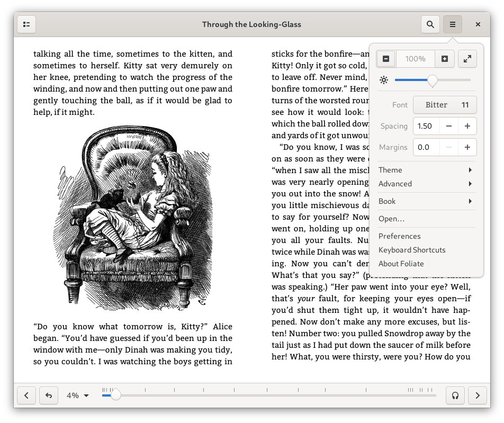Go to the next page
504x423 pixels.
478,395
